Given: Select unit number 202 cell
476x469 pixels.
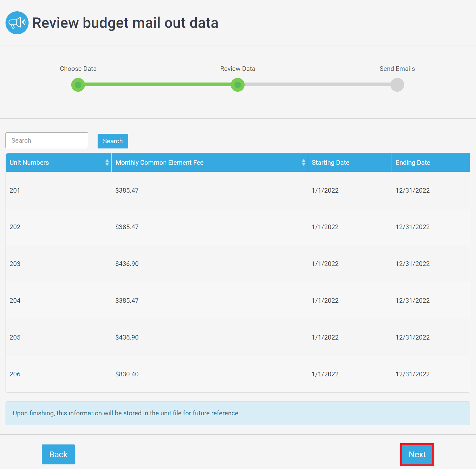Looking at the screenshot, I should (15, 227).
